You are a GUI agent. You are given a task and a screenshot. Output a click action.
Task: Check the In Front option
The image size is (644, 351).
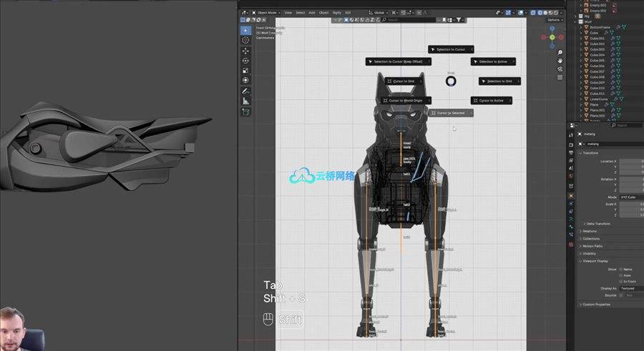coord(621,282)
